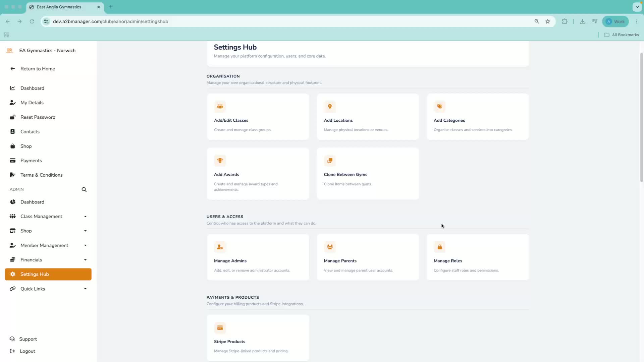Viewport: 644px width, 362px height.
Task: Click the Work profile button
Action: click(615, 21)
